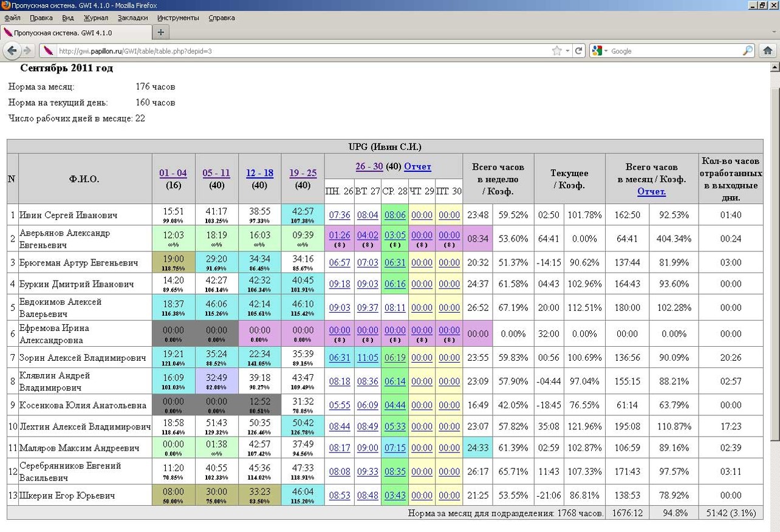Open a new tab with plus button
The image size is (780, 532).
click(x=160, y=32)
